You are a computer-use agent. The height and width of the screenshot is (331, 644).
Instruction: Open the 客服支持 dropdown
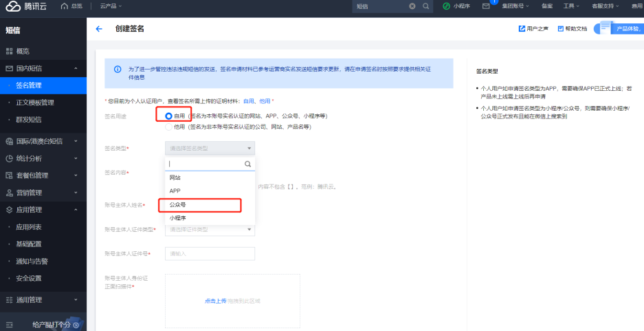[605, 6]
